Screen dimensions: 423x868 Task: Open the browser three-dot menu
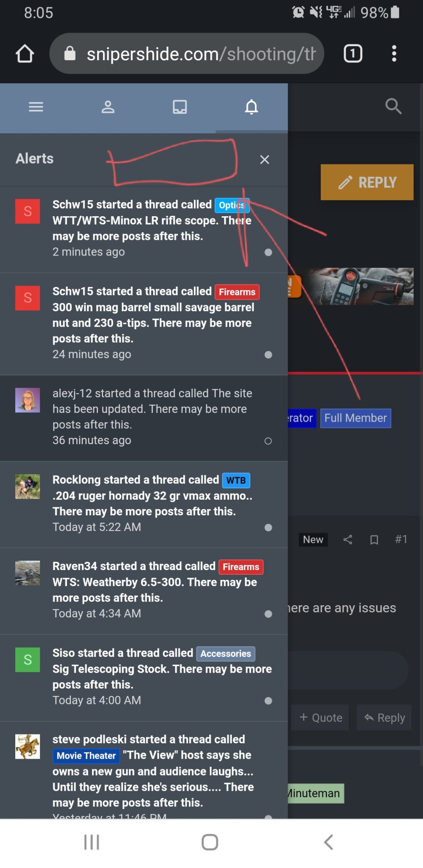click(394, 54)
